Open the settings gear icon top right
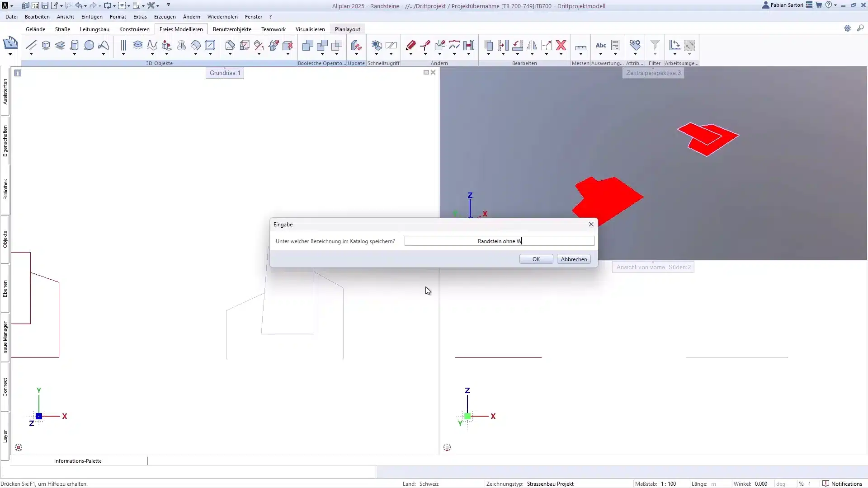Viewport: 868px width, 488px height. point(849,28)
